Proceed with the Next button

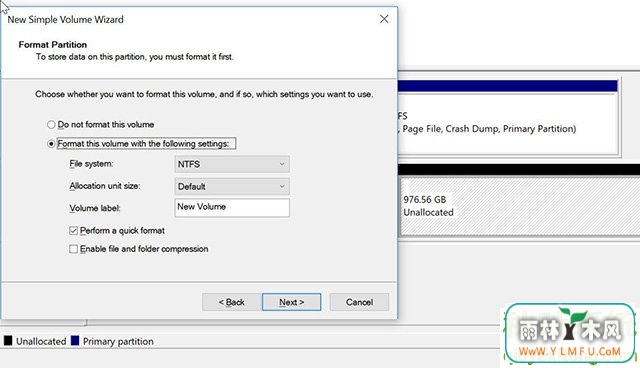[x=291, y=302]
